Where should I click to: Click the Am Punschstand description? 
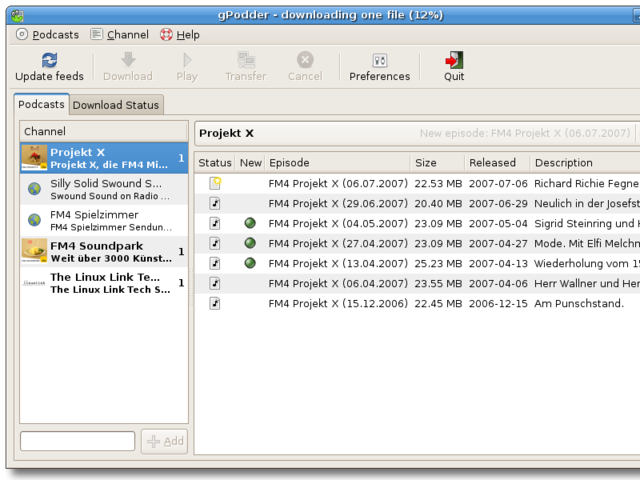579,304
